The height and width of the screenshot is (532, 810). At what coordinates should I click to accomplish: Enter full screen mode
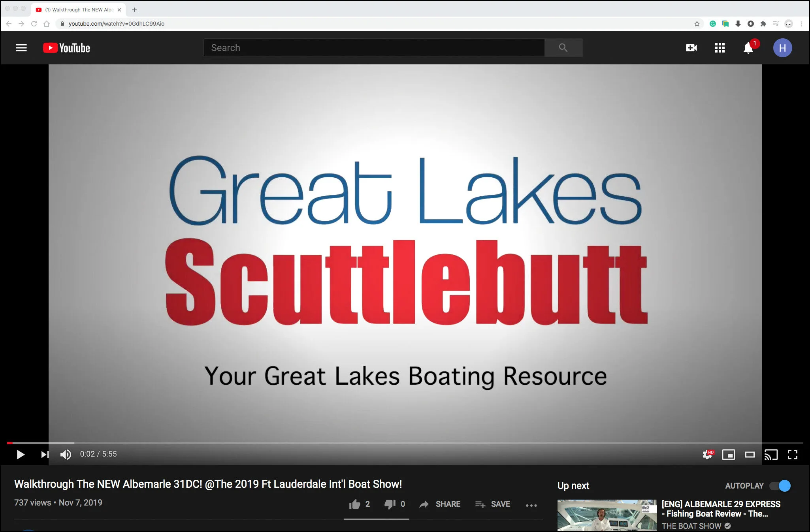click(792, 455)
